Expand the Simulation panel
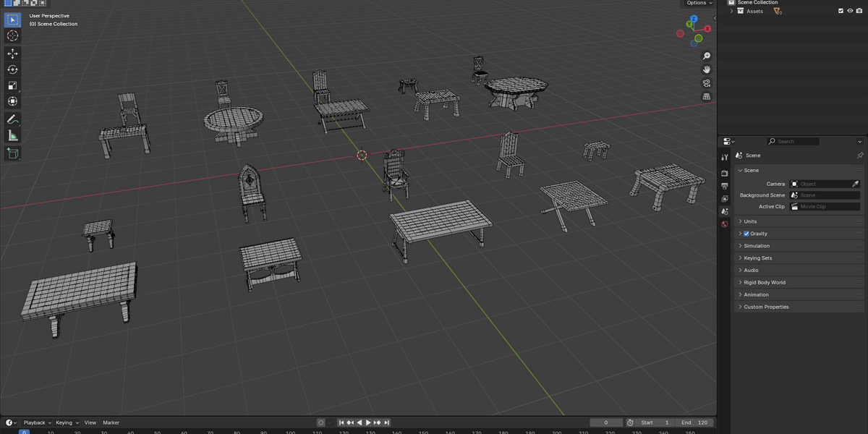 click(740, 246)
